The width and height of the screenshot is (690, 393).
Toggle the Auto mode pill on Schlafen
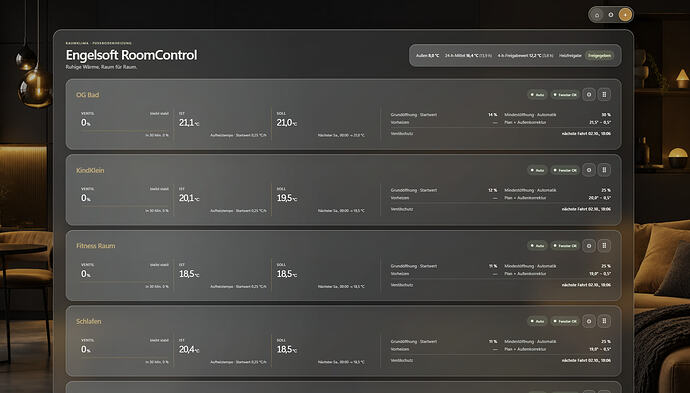click(537, 321)
